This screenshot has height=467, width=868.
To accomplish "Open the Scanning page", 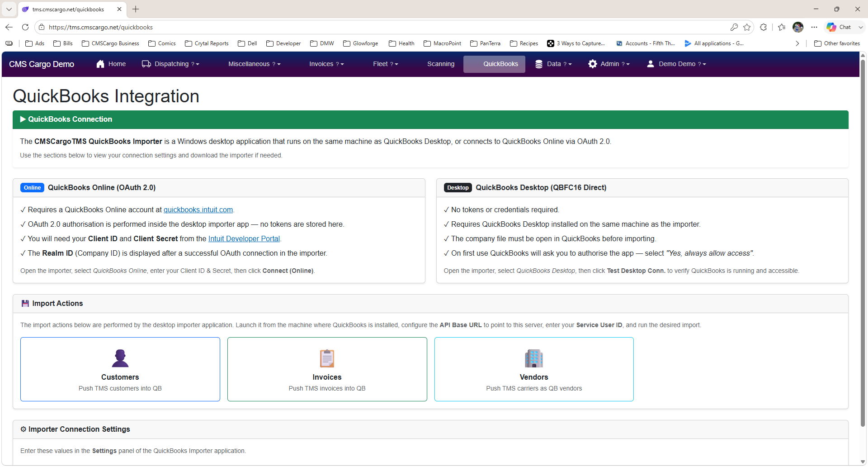I will pyautogui.click(x=441, y=64).
